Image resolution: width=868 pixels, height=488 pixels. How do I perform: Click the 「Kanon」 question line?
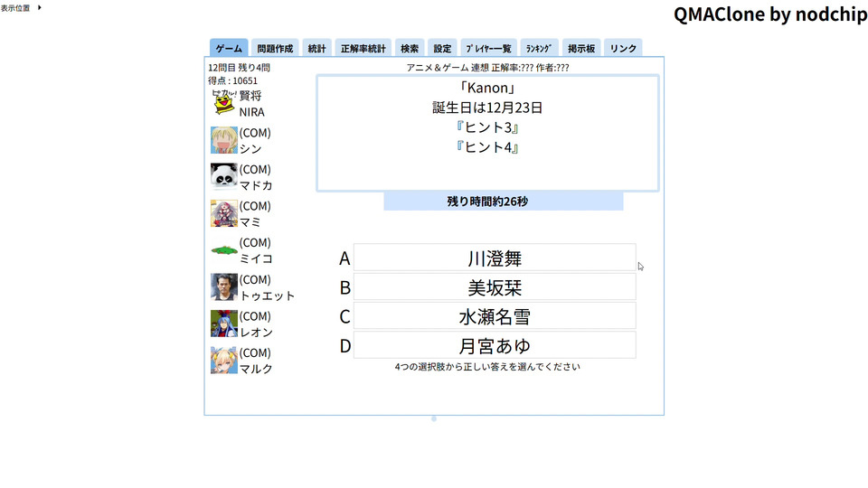click(487, 88)
